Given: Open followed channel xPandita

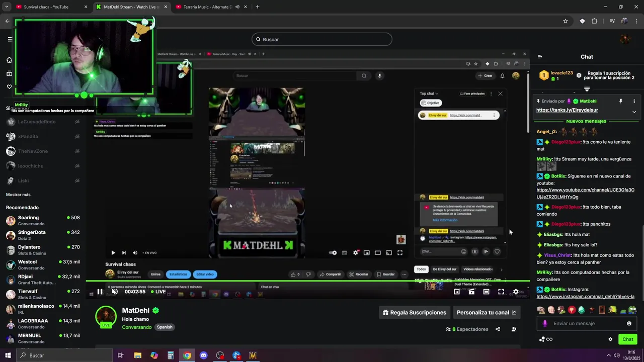Looking at the screenshot, I should 43,136.
